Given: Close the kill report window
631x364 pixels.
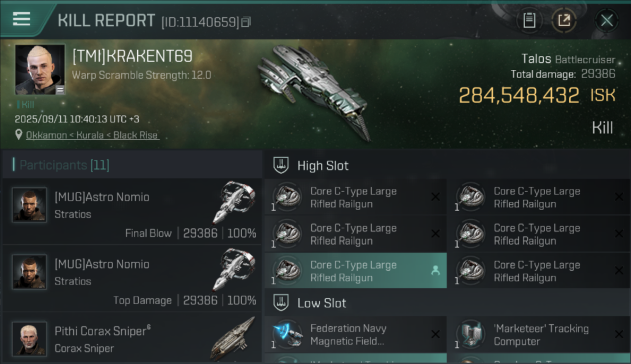Looking at the screenshot, I should (607, 20).
